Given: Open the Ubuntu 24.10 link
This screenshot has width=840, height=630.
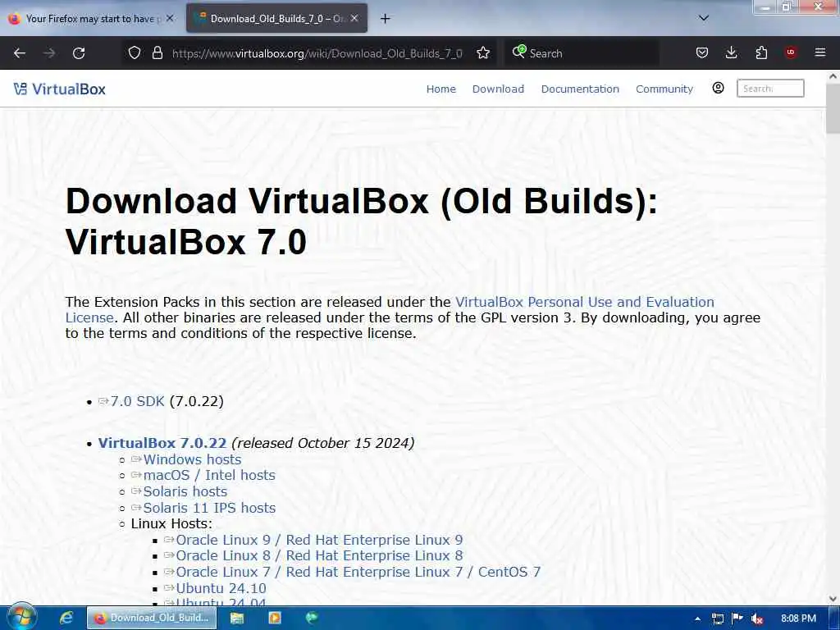Looking at the screenshot, I should (x=221, y=588).
